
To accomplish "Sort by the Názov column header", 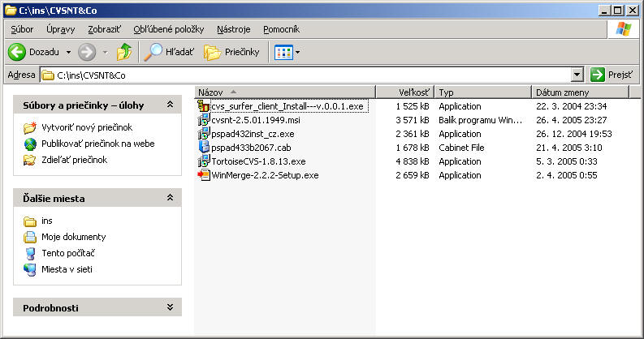I will [284, 92].
